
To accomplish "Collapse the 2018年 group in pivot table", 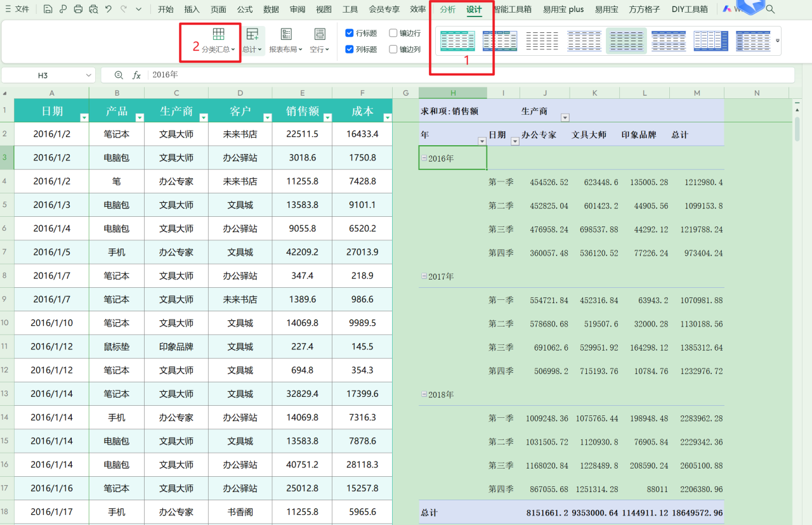I will (424, 394).
